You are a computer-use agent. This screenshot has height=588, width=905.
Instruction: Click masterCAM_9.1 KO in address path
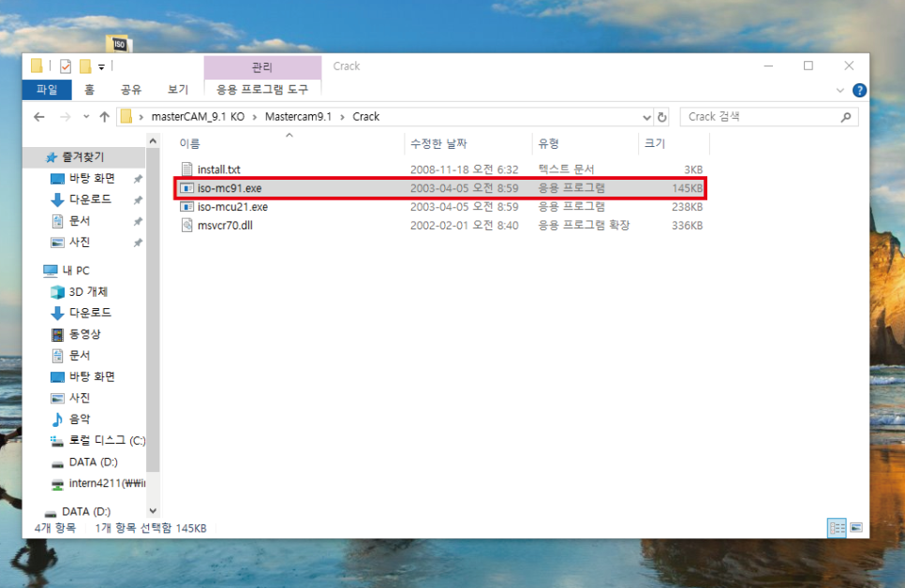[x=198, y=116]
